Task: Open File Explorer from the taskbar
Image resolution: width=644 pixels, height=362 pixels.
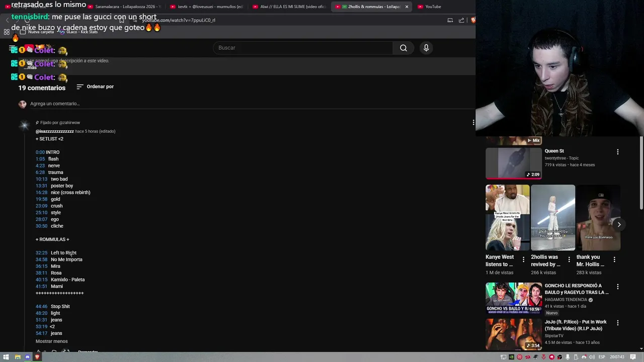Action: 18,357
